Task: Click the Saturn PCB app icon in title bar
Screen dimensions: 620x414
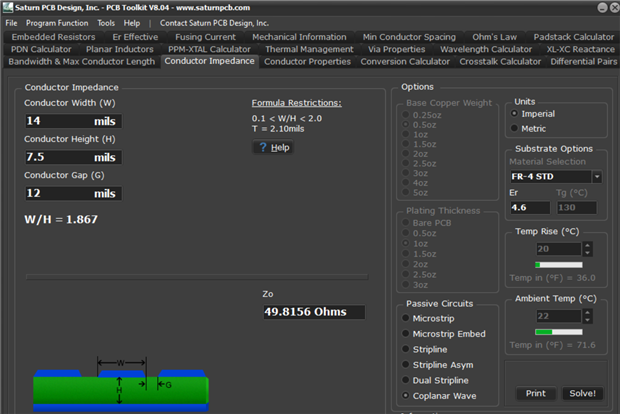Action: point(8,7)
